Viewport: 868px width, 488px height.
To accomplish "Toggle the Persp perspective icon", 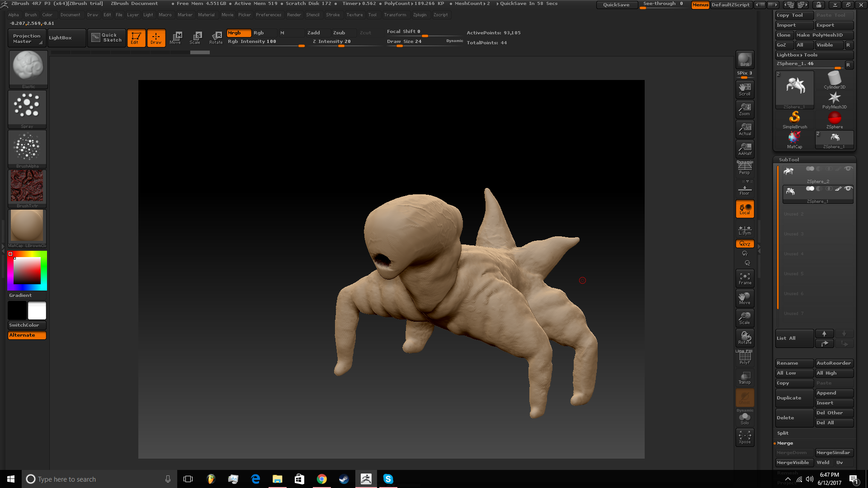I will [x=745, y=168].
